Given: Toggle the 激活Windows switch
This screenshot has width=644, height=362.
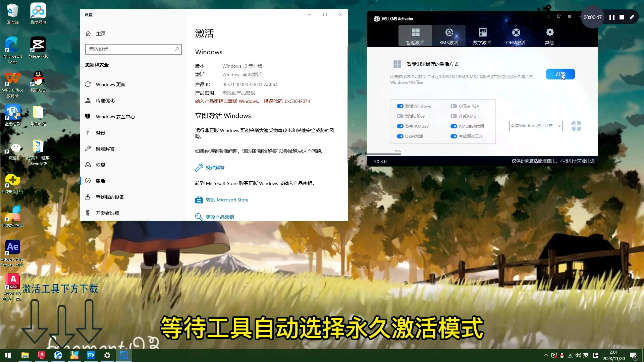Looking at the screenshot, I should [400, 106].
